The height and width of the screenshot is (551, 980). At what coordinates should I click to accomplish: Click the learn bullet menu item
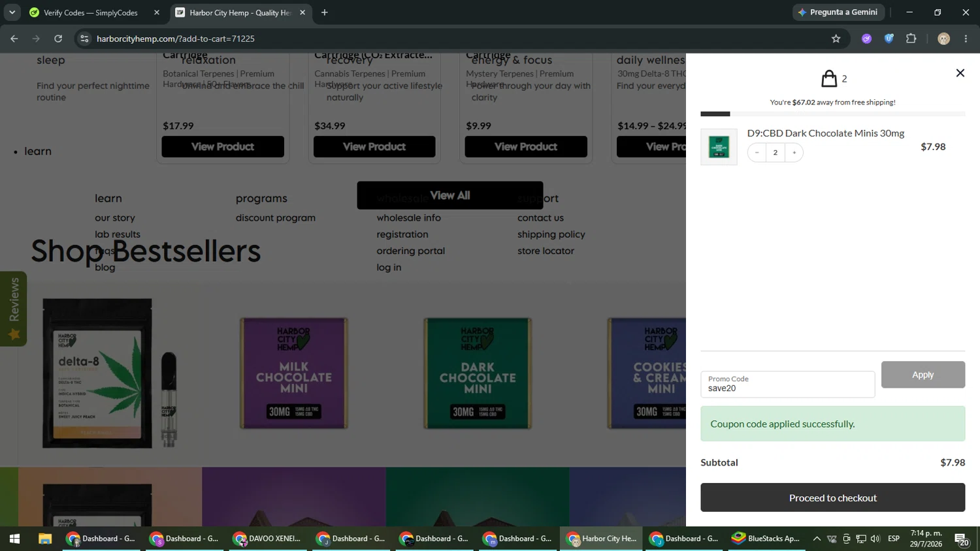coord(38,151)
